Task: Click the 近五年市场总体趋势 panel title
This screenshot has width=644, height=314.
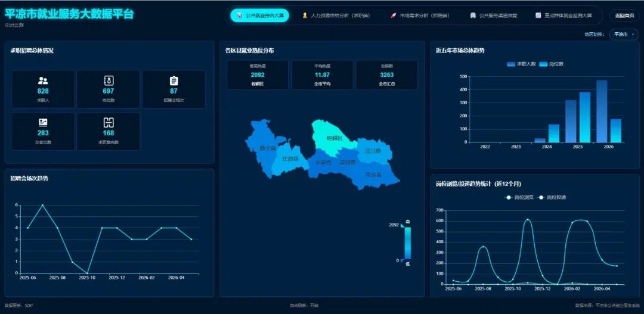Action: point(460,51)
